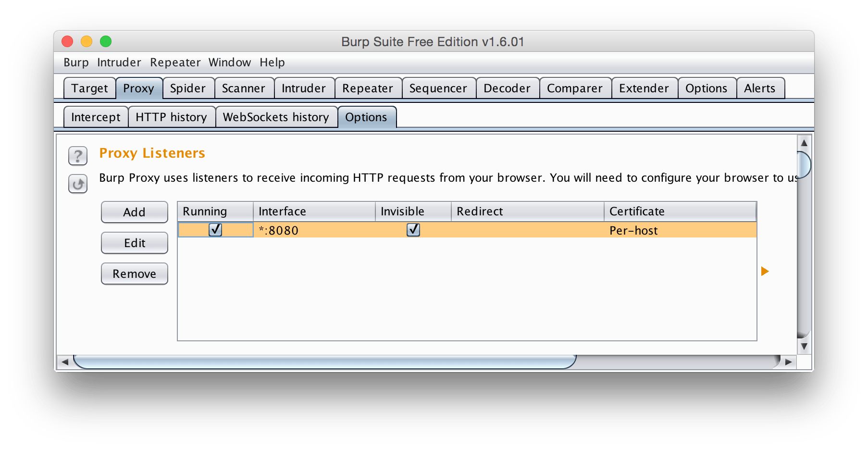Click the horizontal scrollbar right arrow

point(788,362)
